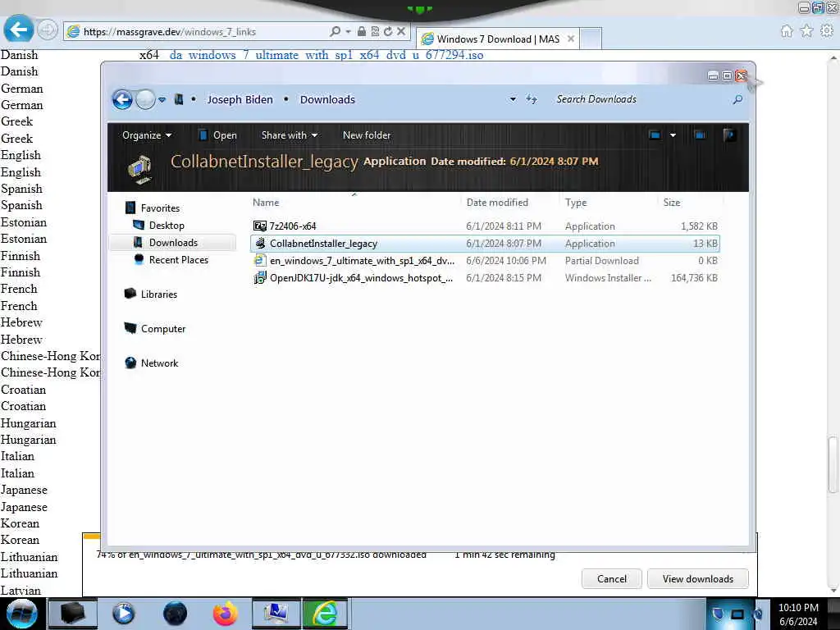Screen dimensions: 840x630
Task: Switch to Windows 7 Download MAS tab
Action: [x=498, y=39]
